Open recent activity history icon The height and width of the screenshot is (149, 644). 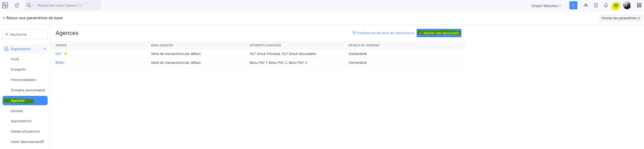coord(17,5)
